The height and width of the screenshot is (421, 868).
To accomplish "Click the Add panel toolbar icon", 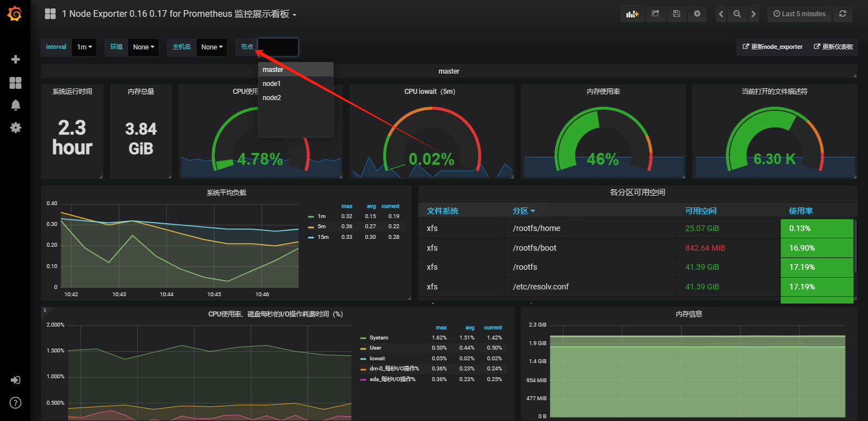I will (632, 14).
